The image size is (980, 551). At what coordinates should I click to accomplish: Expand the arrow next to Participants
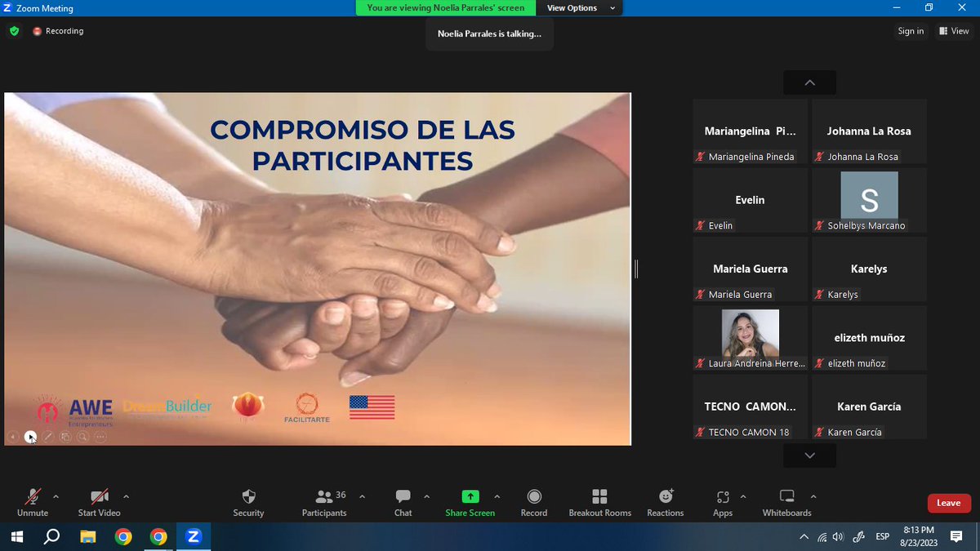(x=362, y=496)
